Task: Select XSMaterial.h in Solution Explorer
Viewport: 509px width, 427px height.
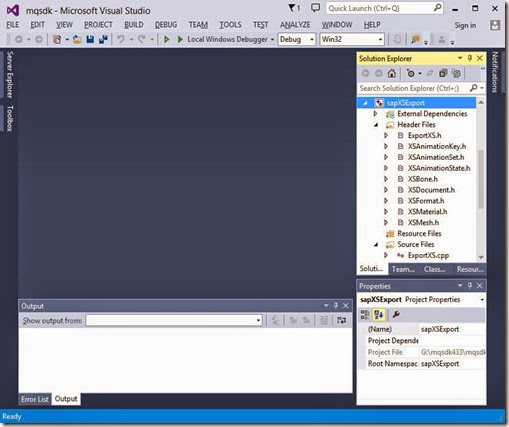Action: click(427, 212)
